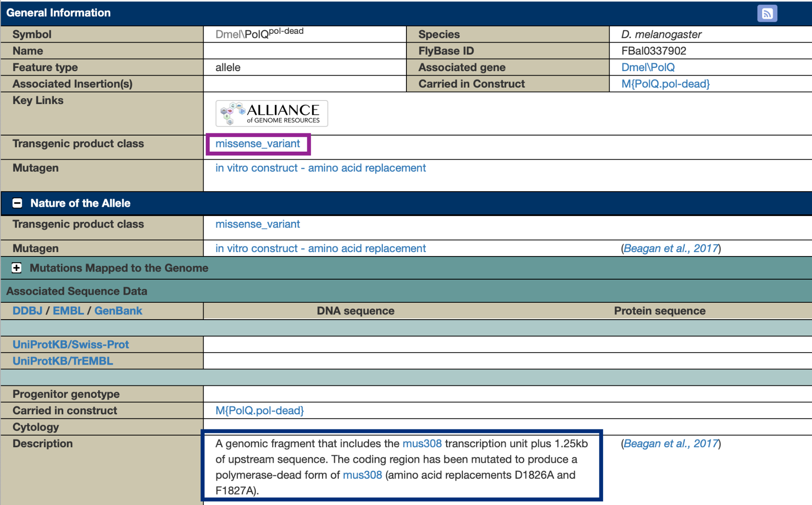Open the UniProtKB/TrEMBL link

pos(63,361)
